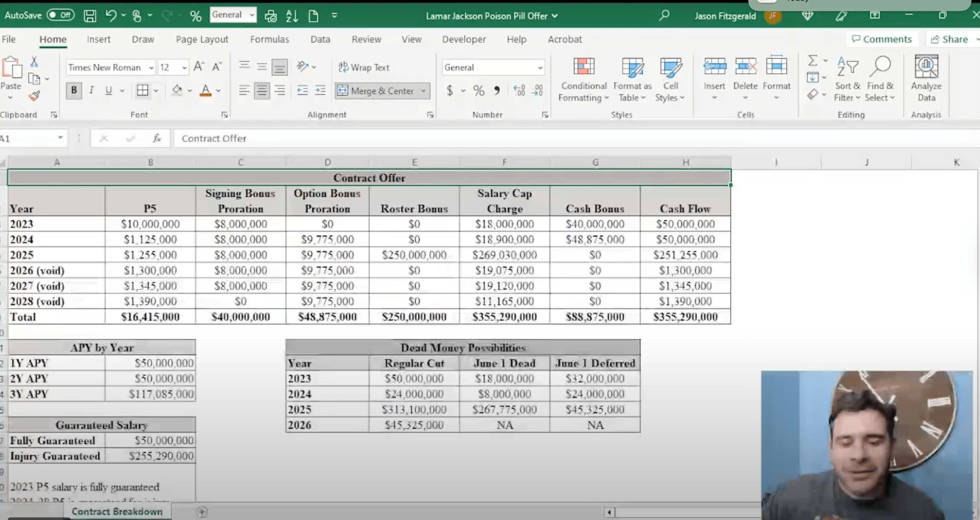980x520 pixels.
Task: Switch to the Page Layout tab
Action: [x=202, y=39]
